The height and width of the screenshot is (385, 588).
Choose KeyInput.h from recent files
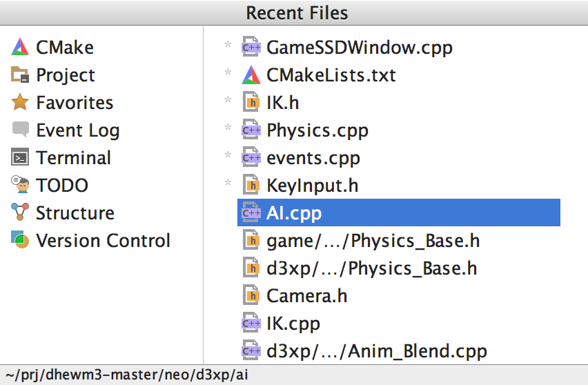point(313,186)
